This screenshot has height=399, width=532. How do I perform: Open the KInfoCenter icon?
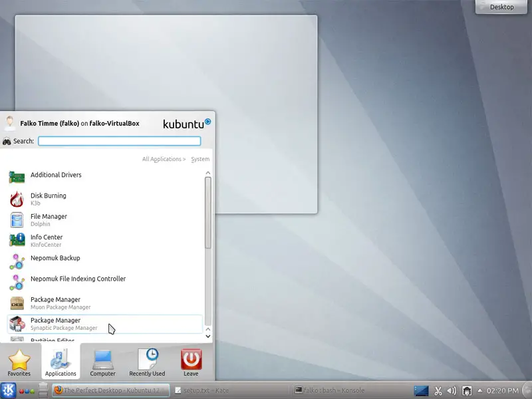17,240
